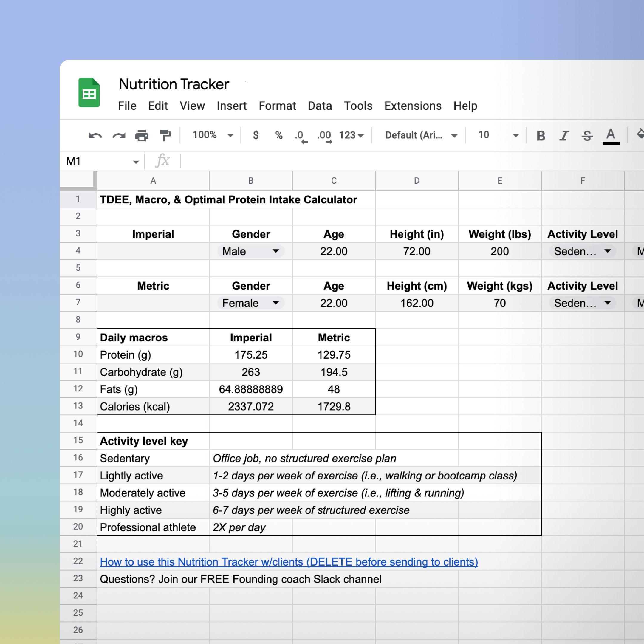644x644 pixels.
Task: Select the paint format roller icon
Action: (x=165, y=136)
